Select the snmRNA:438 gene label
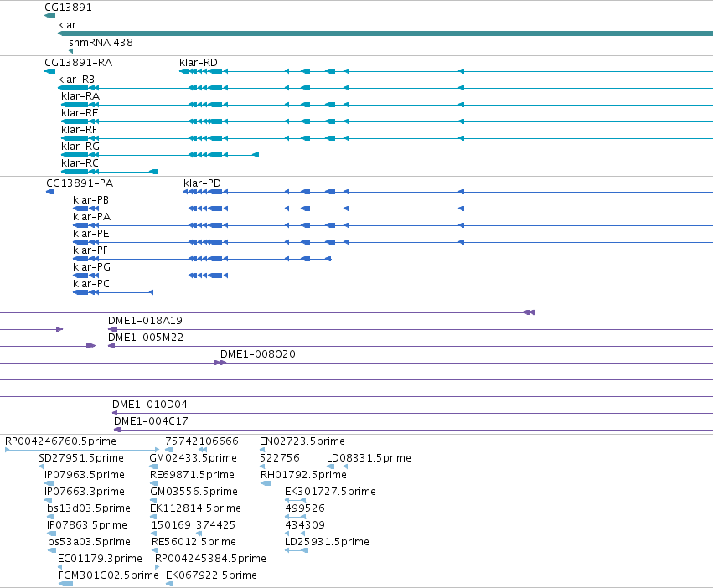This screenshot has width=713, height=588. click(101, 42)
